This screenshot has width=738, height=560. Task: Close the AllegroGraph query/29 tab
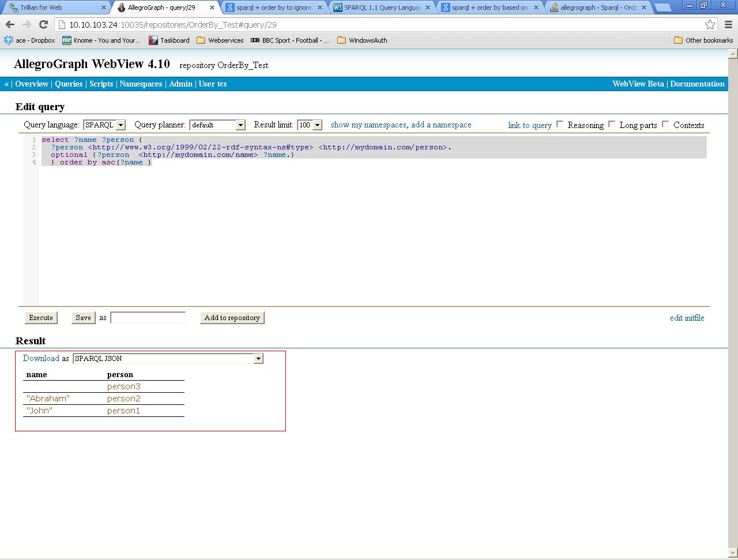pos(212,7)
